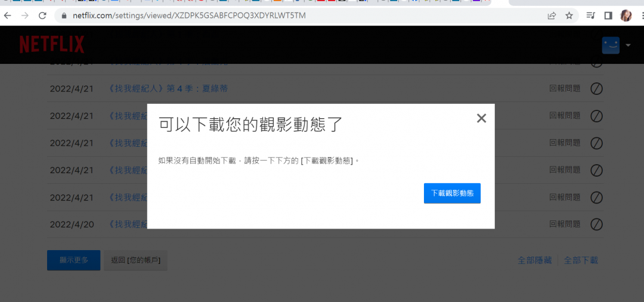Click the browser back arrow

pyautogui.click(x=8, y=16)
